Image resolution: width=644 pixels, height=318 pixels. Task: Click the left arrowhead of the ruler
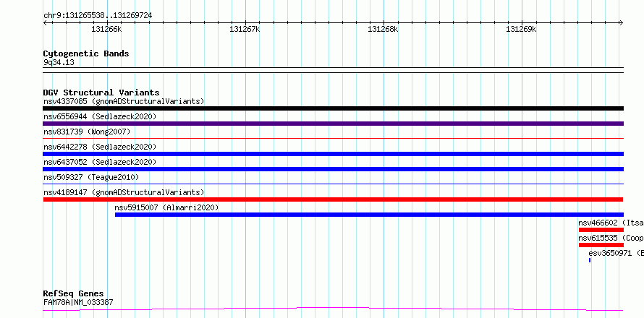(x=45, y=22)
